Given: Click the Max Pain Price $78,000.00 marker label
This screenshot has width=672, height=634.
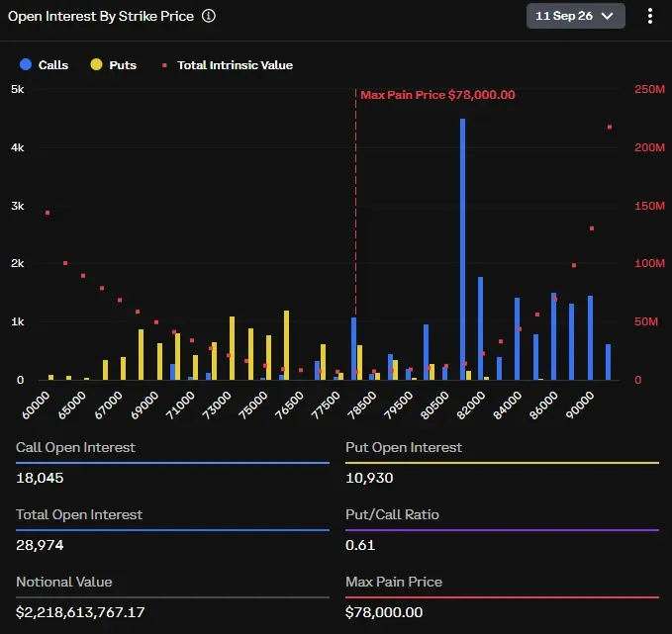Looking at the screenshot, I should tap(437, 95).
